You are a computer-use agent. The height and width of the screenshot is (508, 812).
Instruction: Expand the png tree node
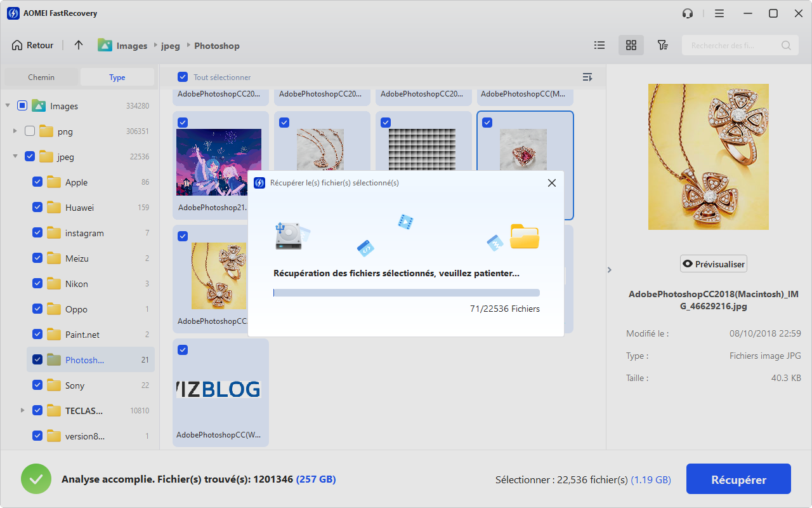pos(15,131)
